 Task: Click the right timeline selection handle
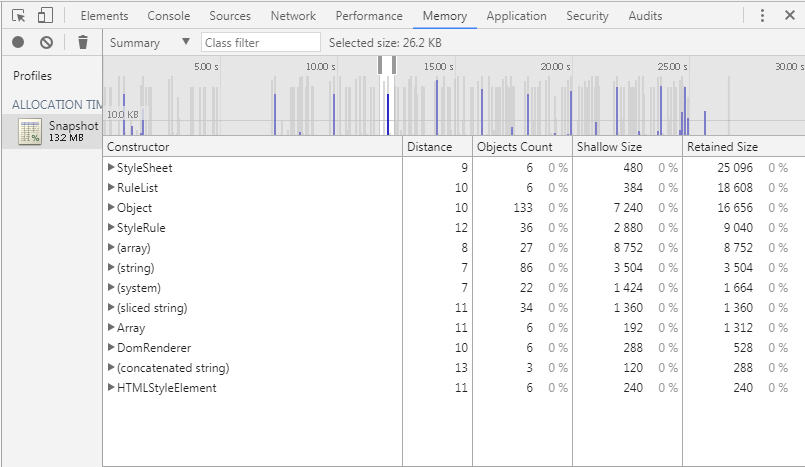pyautogui.click(x=394, y=65)
